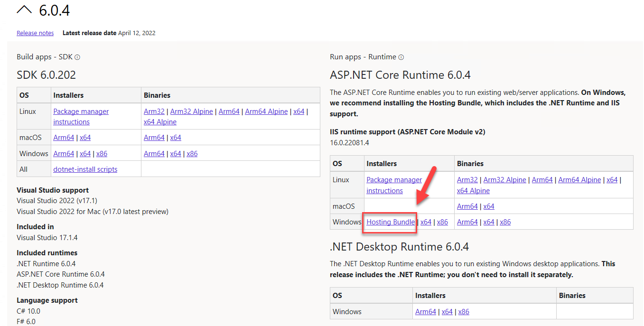Download ASP.NET Core Runtime macOS Arm64 binaries
This screenshot has height=326, width=644.
point(467,206)
